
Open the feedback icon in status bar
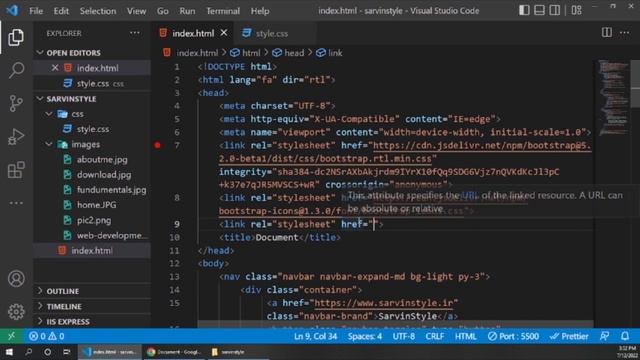point(604,336)
